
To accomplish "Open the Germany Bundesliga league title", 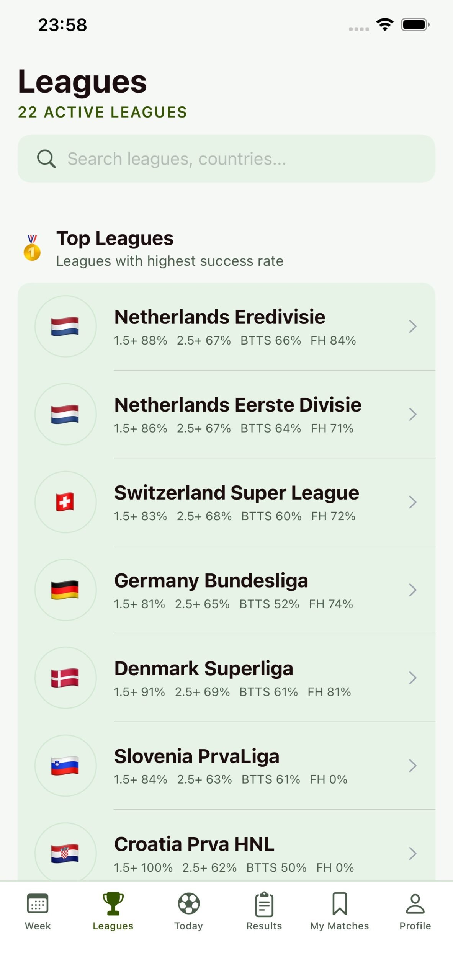I will (x=211, y=581).
